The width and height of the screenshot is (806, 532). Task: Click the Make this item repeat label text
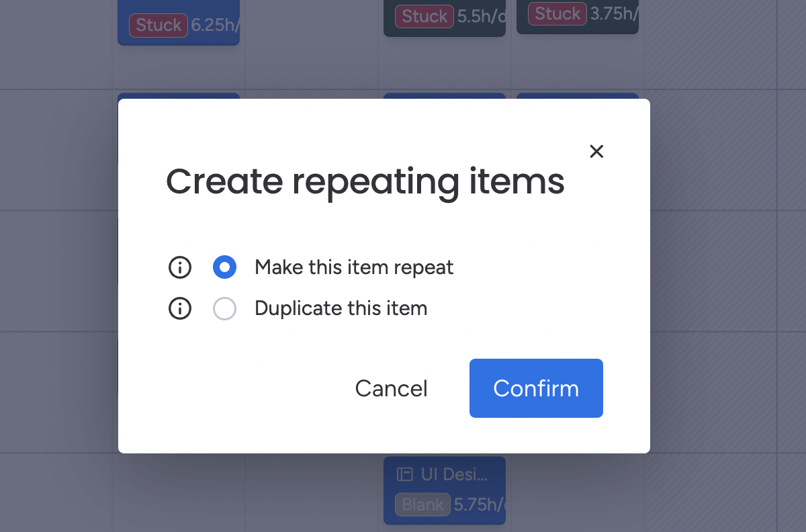354,267
